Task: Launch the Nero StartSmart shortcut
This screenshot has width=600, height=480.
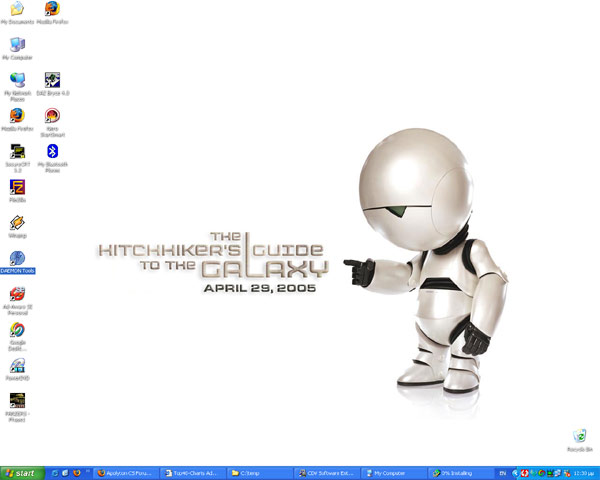Action: (52, 116)
